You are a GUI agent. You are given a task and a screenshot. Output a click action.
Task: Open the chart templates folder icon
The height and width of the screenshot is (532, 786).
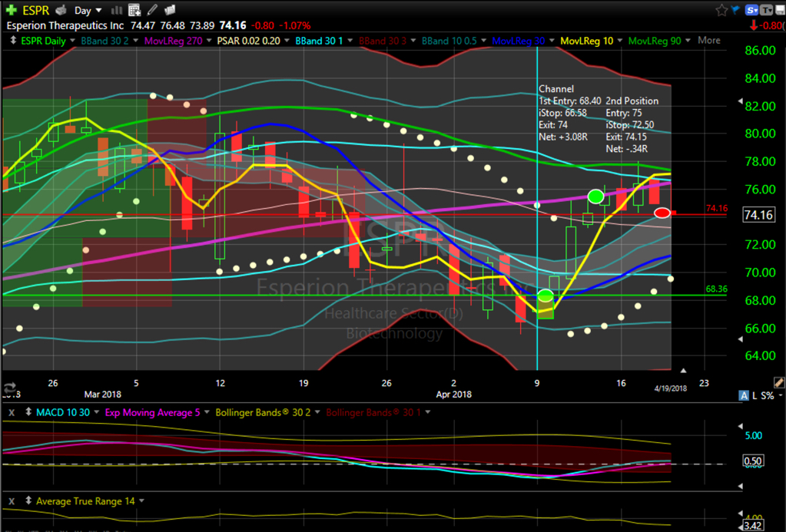pos(170,10)
